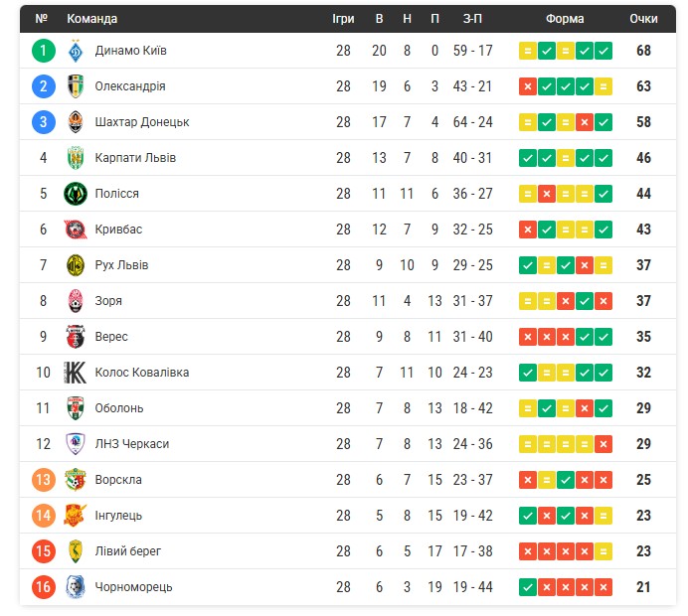Sort table by Очки column header

(x=643, y=19)
